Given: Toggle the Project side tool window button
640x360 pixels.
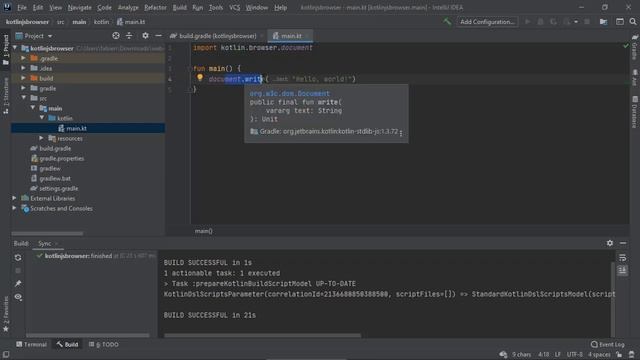Looking at the screenshot, I should [x=6, y=50].
